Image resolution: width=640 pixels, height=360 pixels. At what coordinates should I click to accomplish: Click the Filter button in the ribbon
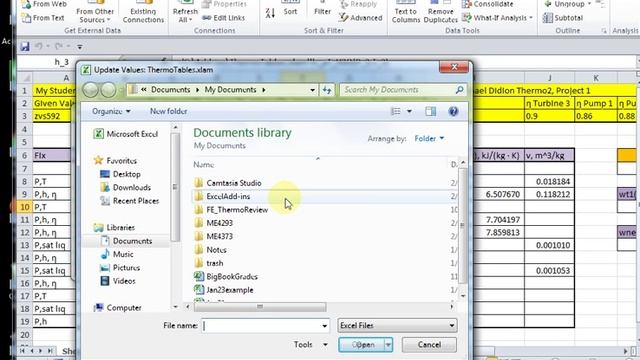322,9
